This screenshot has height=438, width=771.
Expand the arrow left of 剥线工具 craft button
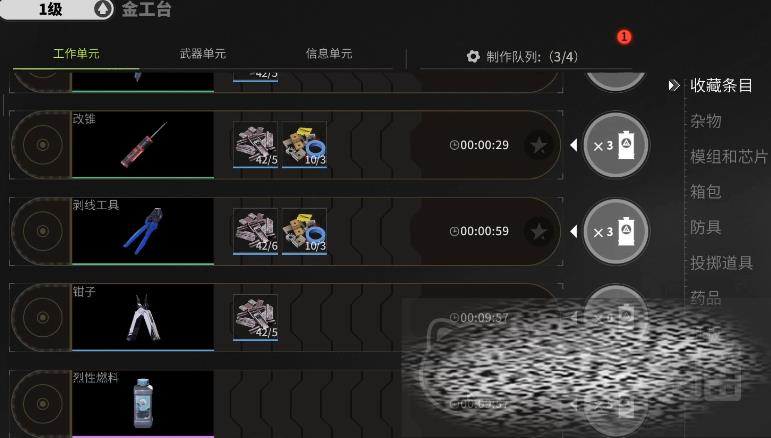click(573, 231)
